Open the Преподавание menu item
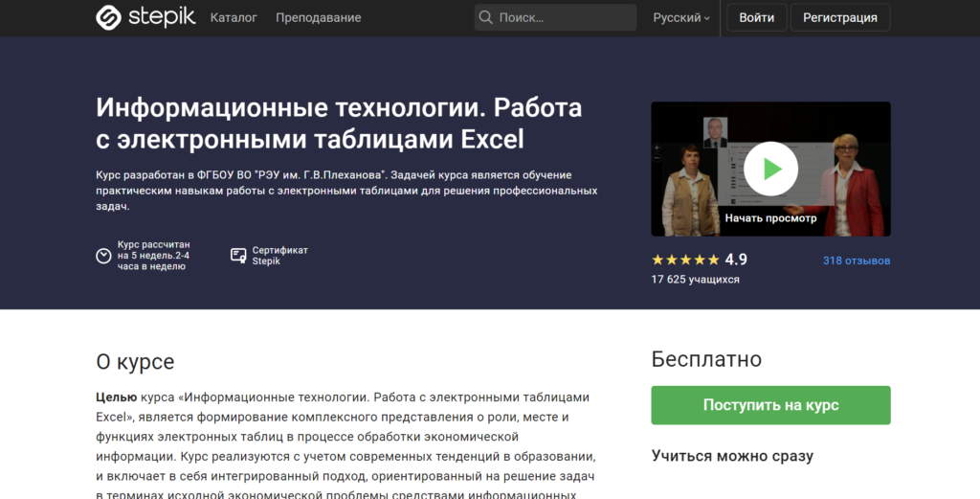This screenshot has height=499, width=980. 318,17
